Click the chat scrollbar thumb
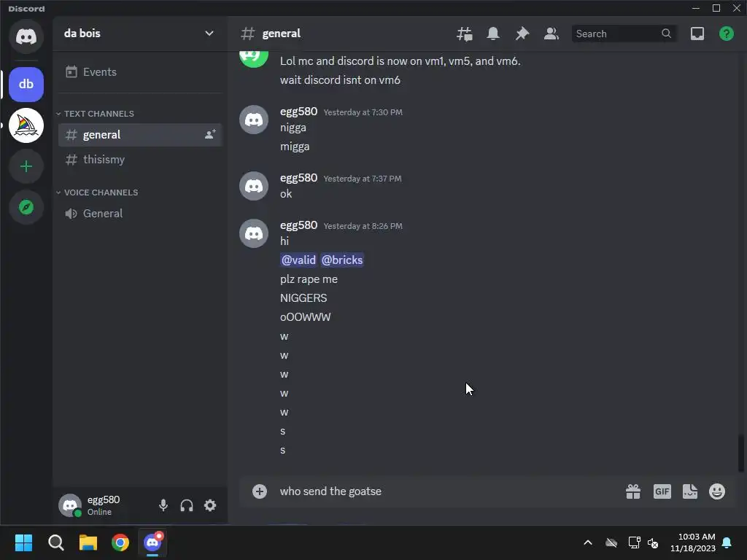Screen dimensions: 747x560 pos(741,454)
